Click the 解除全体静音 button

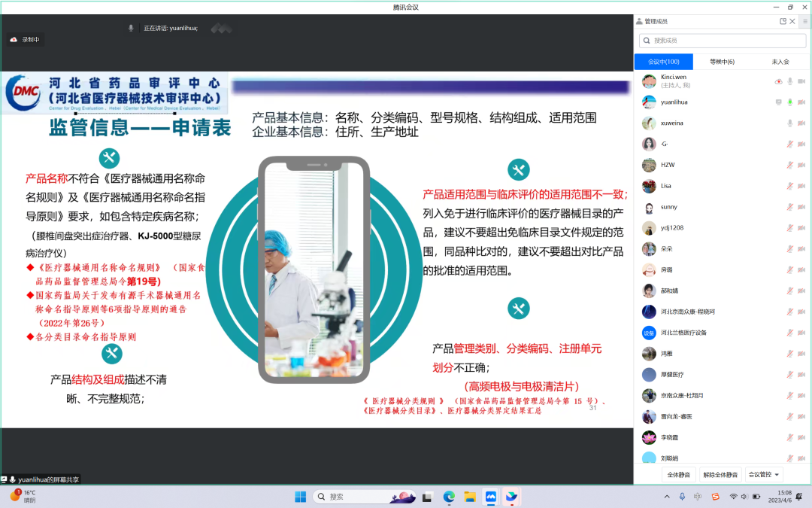(x=720, y=475)
